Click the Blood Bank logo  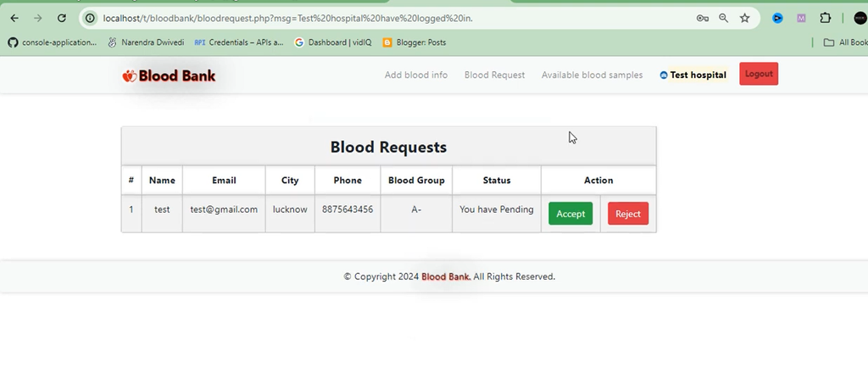click(x=169, y=76)
